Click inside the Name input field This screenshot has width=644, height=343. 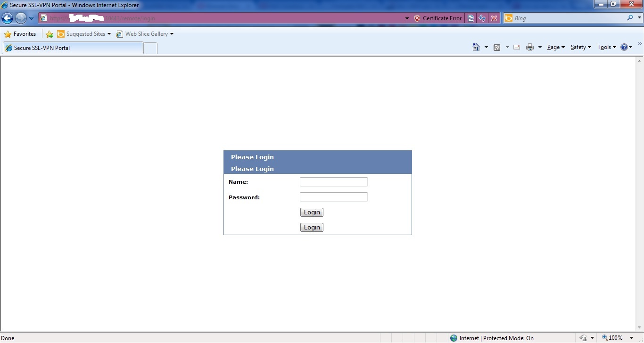(333, 181)
